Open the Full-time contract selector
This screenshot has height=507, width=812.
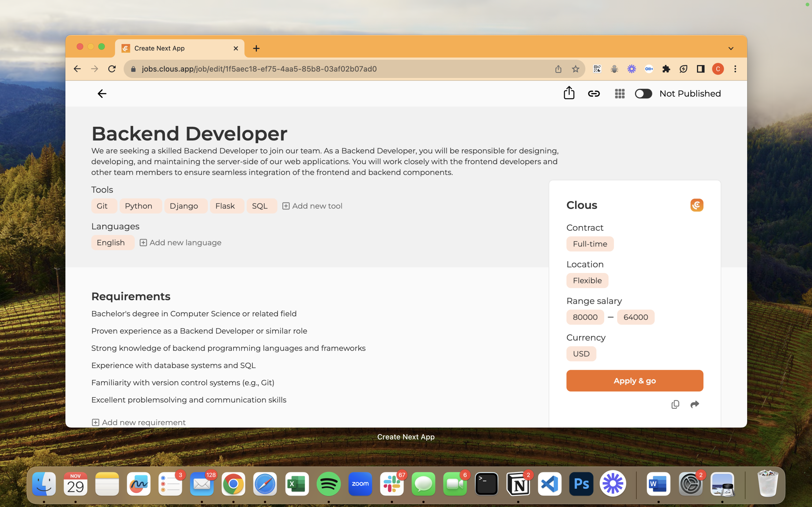coord(590,244)
